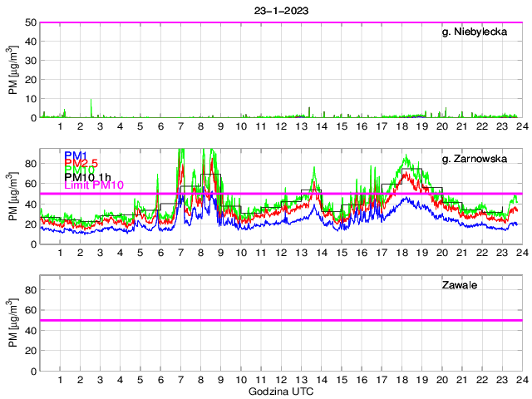Click hour 20 tick below the Niebylecka chart
Viewport: 532px width, 399px height.
[x=441, y=126]
